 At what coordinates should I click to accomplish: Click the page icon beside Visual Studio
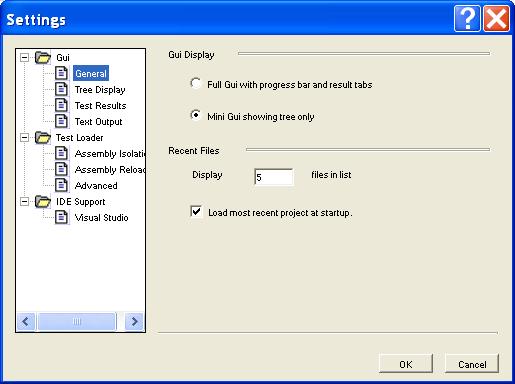(61, 217)
